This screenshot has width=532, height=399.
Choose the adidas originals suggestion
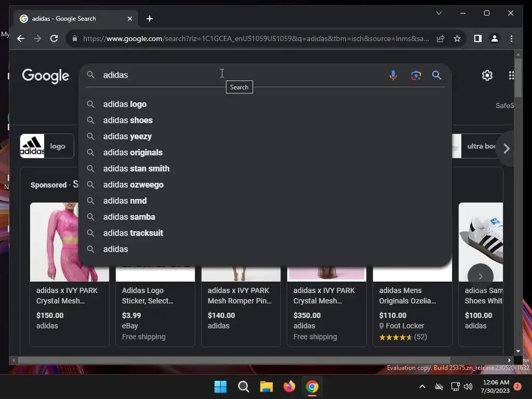click(x=265, y=152)
